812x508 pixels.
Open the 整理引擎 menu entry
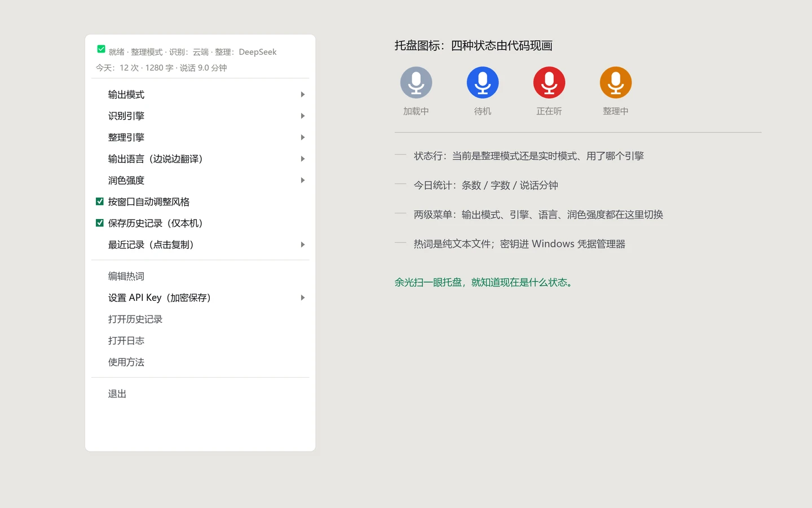pyautogui.click(x=200, y=137)
